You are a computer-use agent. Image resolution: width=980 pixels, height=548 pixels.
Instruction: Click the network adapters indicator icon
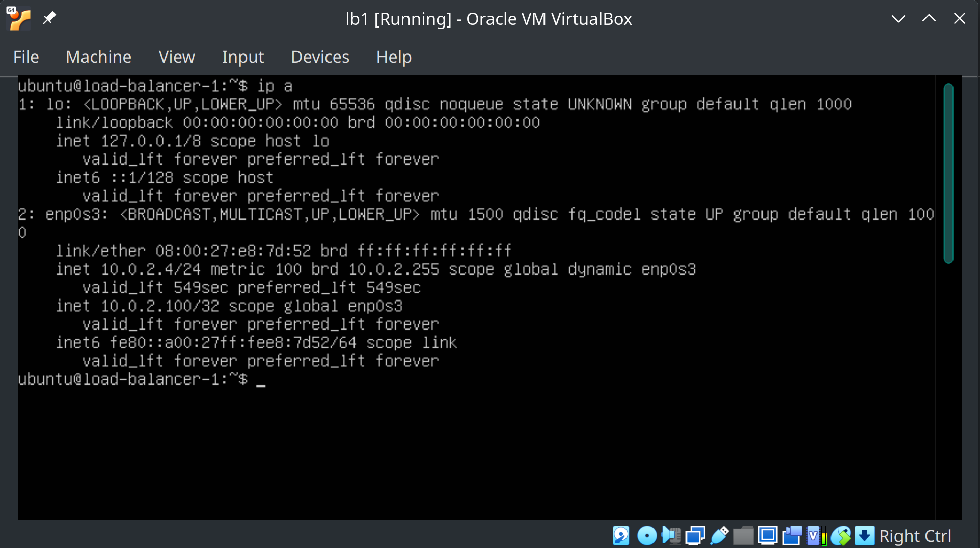(x=695, y=536)
